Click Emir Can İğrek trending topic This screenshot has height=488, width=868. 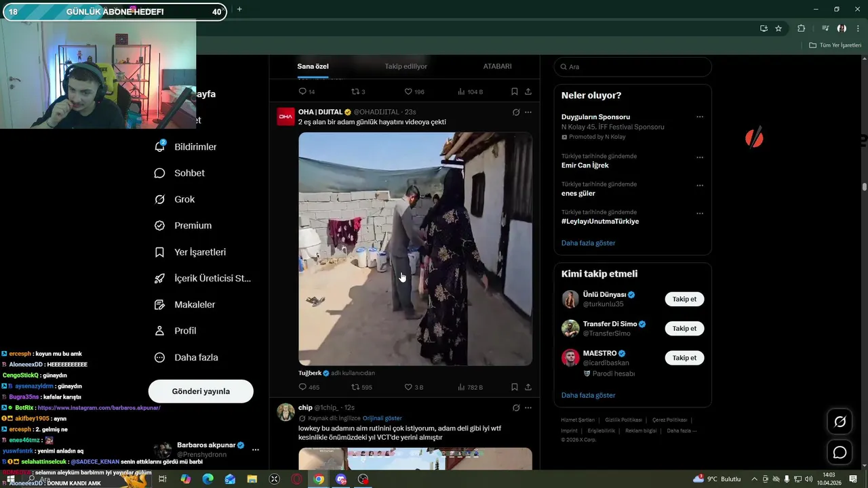(x=585, y=165)
